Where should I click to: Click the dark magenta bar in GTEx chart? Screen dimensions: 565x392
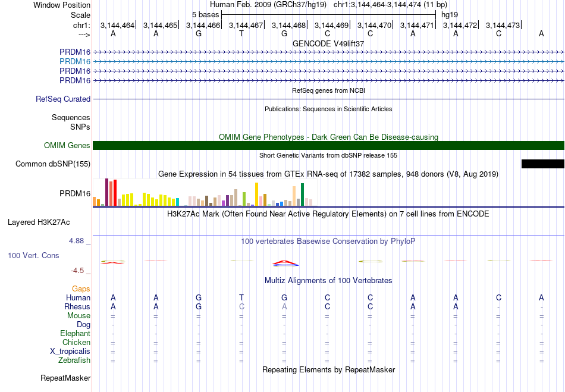click(x=106, y=192)
